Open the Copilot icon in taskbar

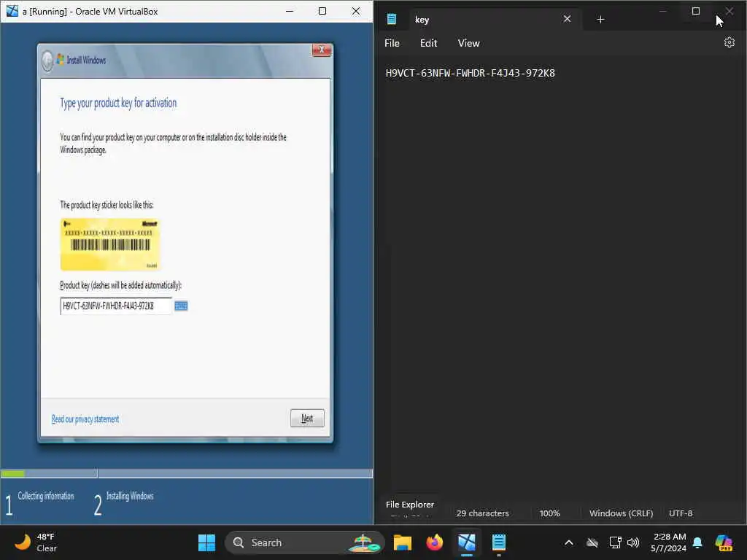coord(724,542)
